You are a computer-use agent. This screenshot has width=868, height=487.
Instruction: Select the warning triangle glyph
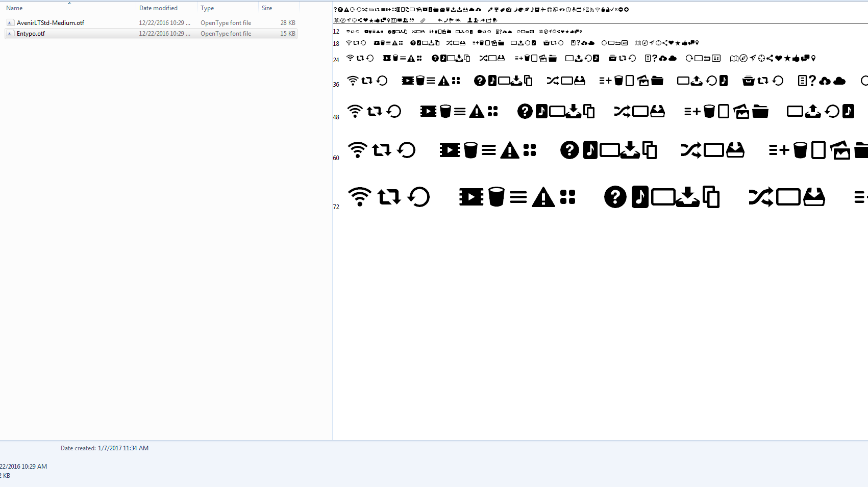click(x=542, y=197)
